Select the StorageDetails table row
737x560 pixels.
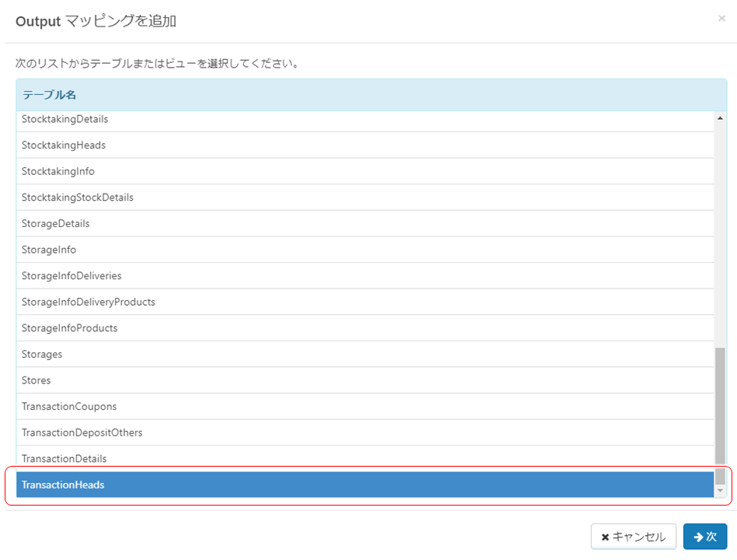311,223
